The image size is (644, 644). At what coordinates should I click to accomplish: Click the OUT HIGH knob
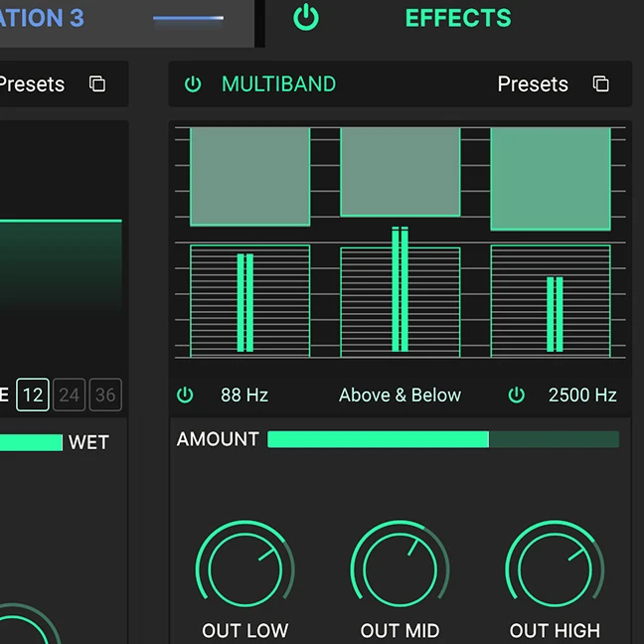click(x=555, y=568)
